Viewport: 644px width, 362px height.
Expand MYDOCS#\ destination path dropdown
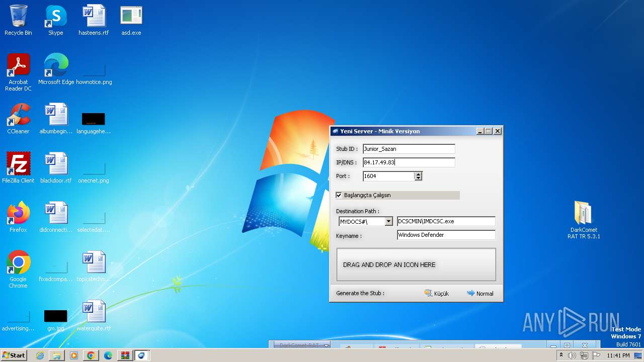388,221
